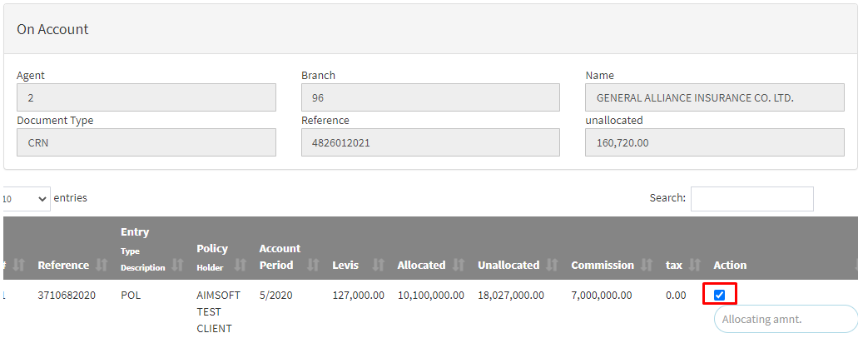This screenshot has height=348, width=868.
Task: Sort by Policy Holder column icon
Action: (241, 266)
